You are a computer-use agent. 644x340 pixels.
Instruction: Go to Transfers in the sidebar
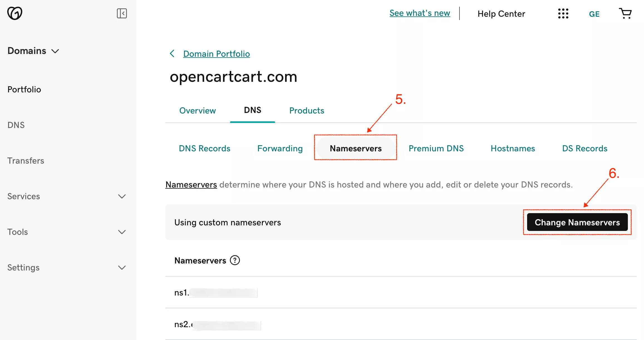(x=26, y=161)
